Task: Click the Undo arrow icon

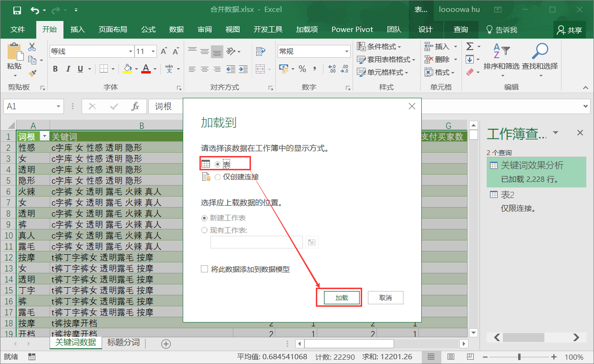Action: pyautogui.click(x=35, y=10)
